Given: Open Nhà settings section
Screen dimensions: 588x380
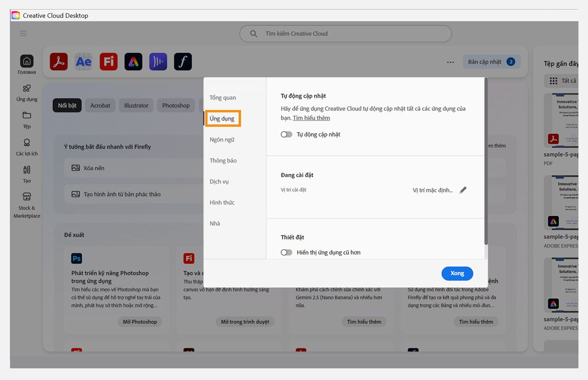Looking at the screenshot, I should point(215,223).
